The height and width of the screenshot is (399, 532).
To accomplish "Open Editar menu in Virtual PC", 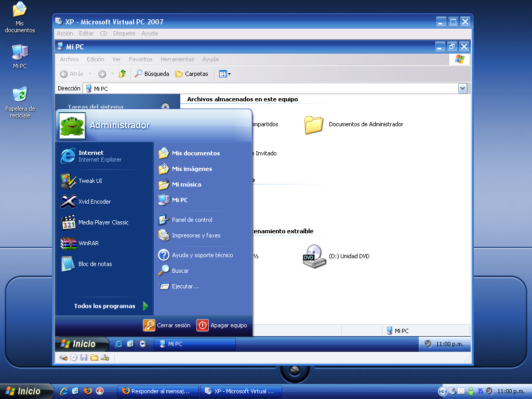I will [x=86, y=33].
